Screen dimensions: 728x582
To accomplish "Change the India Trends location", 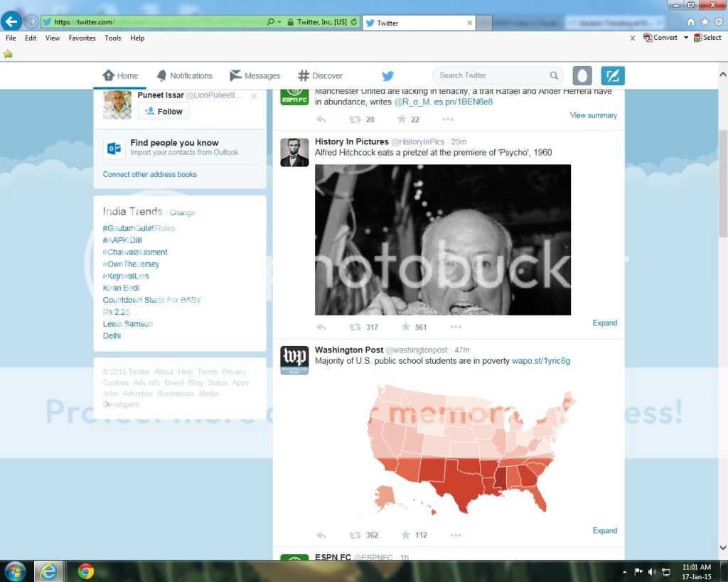I will click(182, 212).
